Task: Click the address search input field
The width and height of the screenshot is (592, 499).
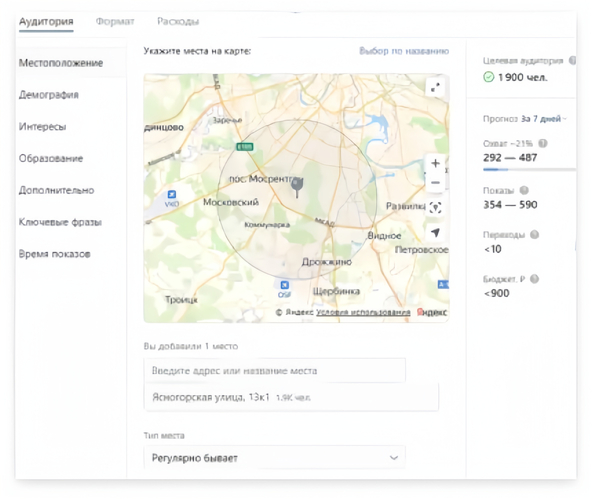Action: 274,371
